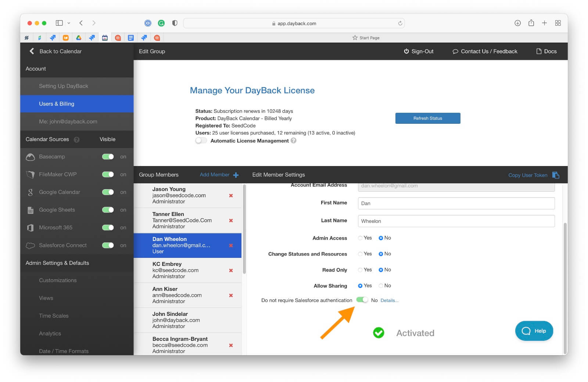Click the Back to Calendar chevron arrow

pyautogui.click(x=32, y=51)
